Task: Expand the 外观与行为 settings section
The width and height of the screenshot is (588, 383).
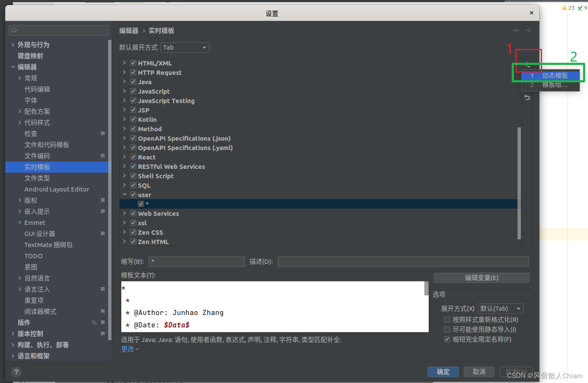Action: tap(13, 45)
